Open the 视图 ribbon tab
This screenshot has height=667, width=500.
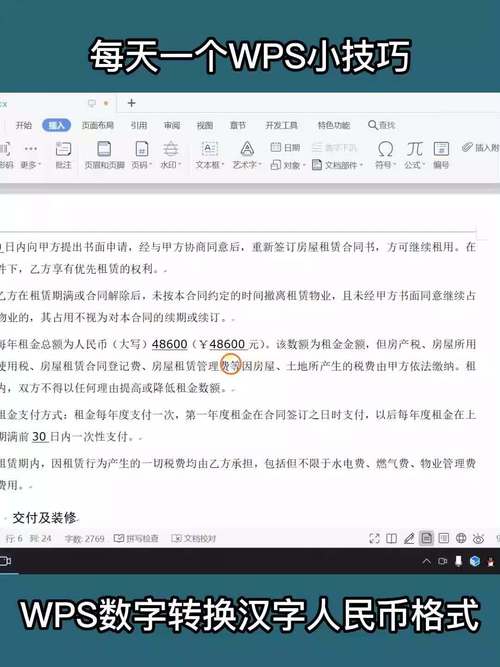pyautogui.click(x=205, y=125)
